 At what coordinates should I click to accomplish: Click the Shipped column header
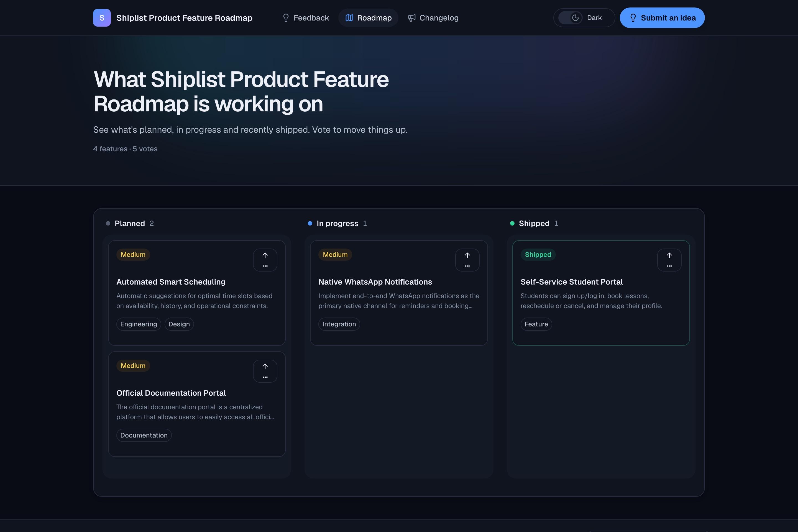pyautogui.click(x=534, y=223)
